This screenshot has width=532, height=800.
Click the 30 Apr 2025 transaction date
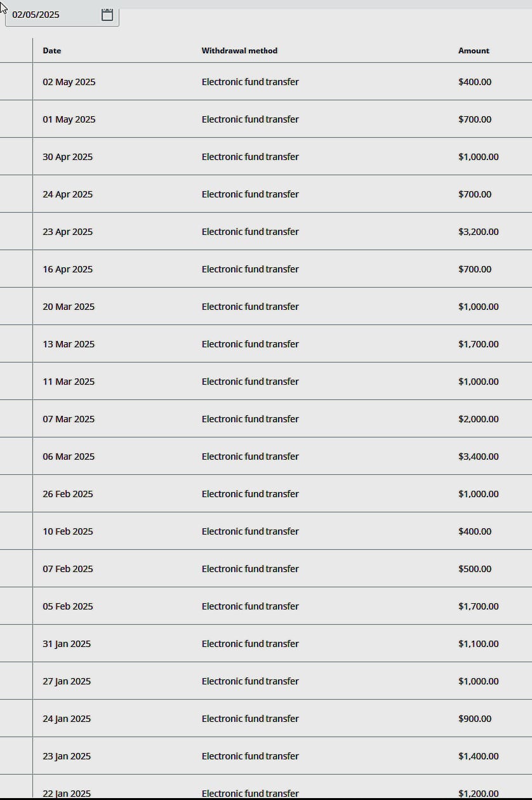coord(67,157)
